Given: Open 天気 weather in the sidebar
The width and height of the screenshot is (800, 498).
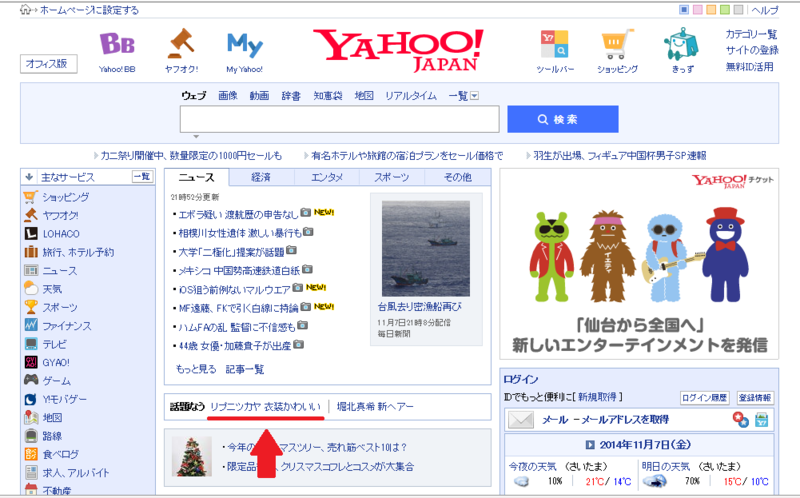Looking at the screenshot, I should 52,289.
